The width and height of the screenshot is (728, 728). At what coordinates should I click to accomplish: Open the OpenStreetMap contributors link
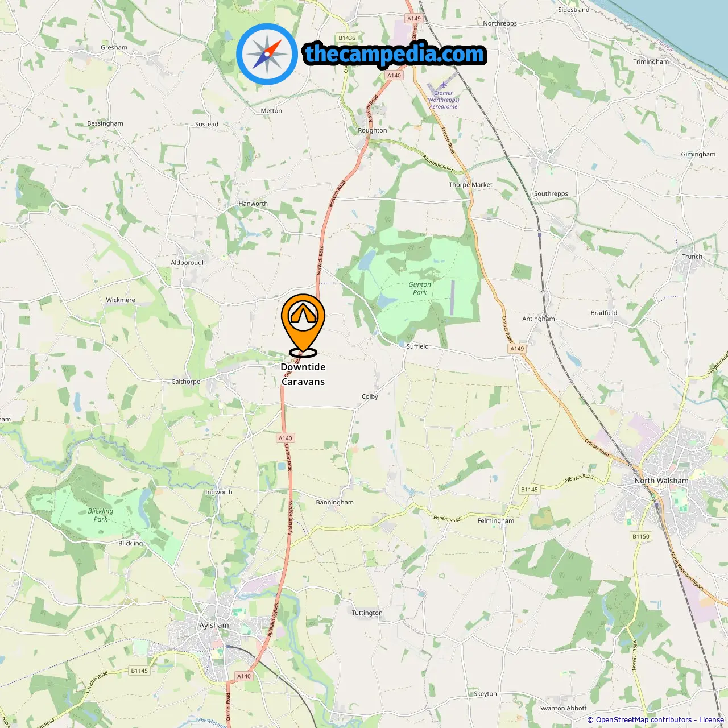pyautogui.click(x=643, y=720)
